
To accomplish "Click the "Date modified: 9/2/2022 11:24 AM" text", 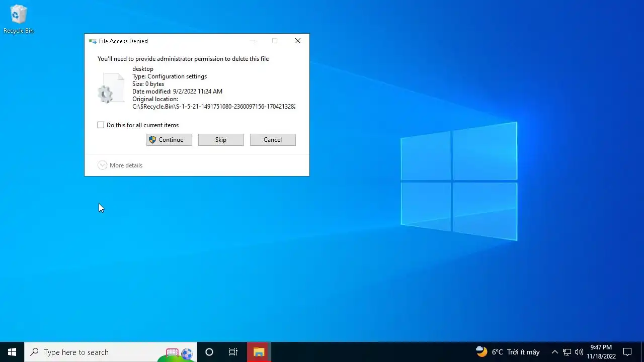I will (x=177, y=92).
